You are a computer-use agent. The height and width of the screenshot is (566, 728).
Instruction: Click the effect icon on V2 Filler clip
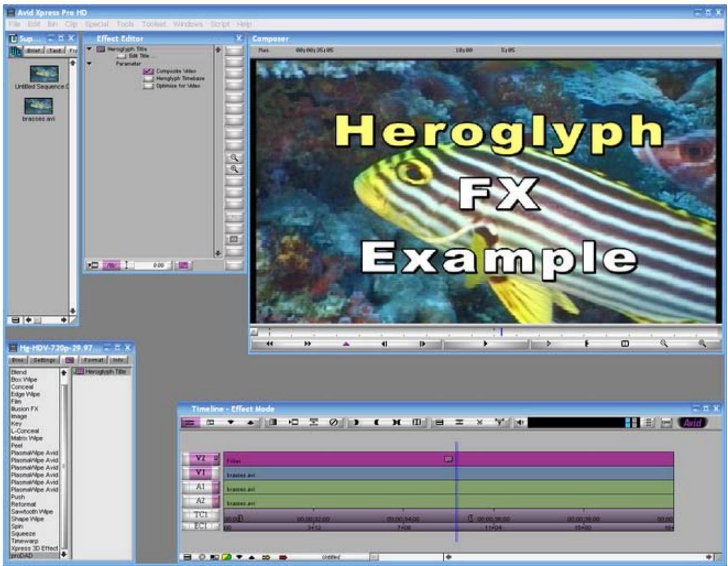pyautogui.click(x=449, y=459)
